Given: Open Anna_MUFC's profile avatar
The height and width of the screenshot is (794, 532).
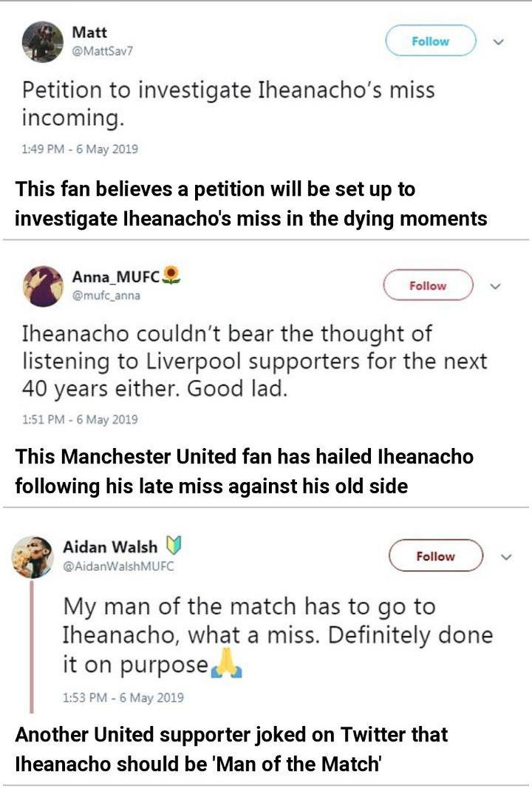Looking at the screenshot, I should 43,286.
